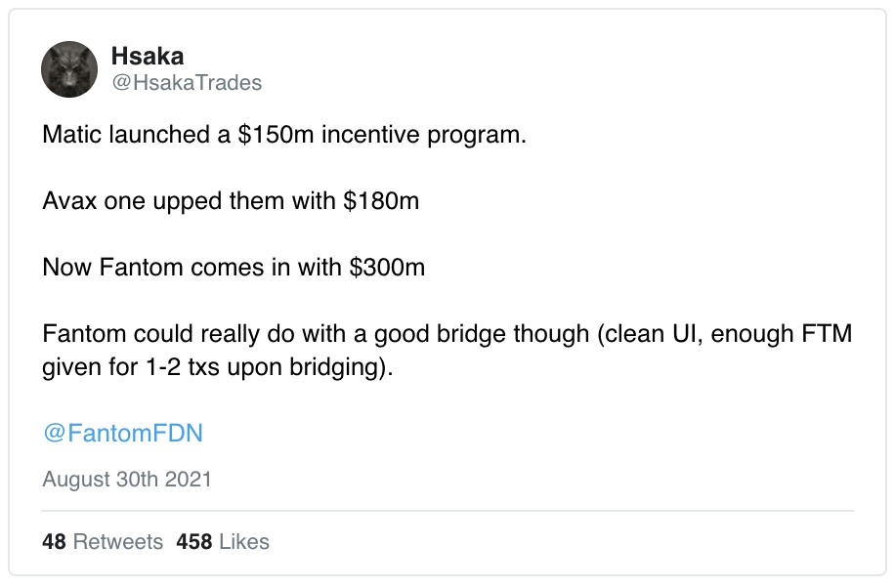Screen dimensions: 895x588
Task: Click the phrase 'good bridge though'
Action: pyautogui.click(x=481, y=334)
